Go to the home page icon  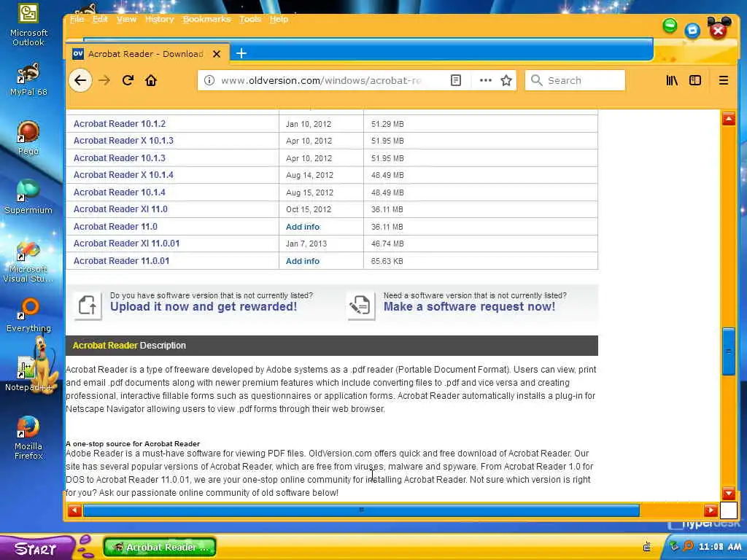pyautogui.click(x=151, y=80)
